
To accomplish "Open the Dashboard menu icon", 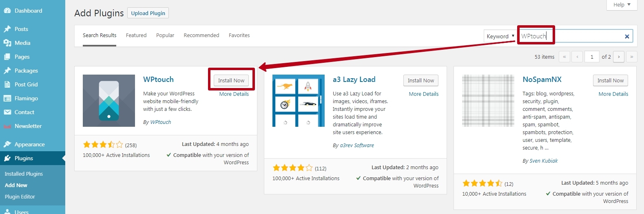I will (x=7, y=11).
